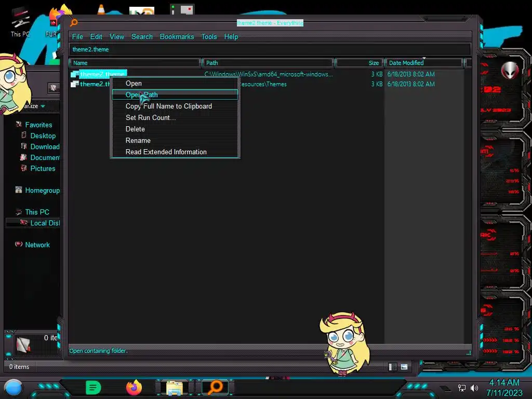Open Desktop in the Explorer sidebar
The image size is (532, 399).
click(x=43, y=136)
